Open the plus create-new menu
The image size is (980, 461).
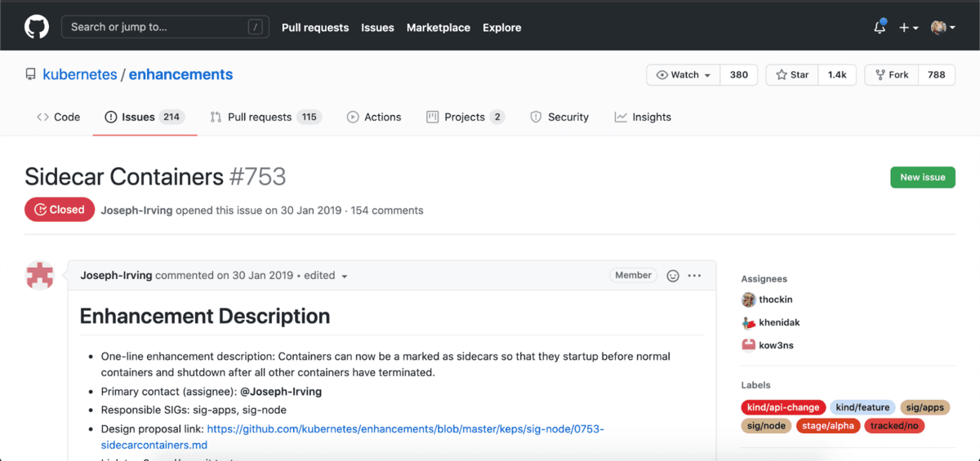click(909, 27)
